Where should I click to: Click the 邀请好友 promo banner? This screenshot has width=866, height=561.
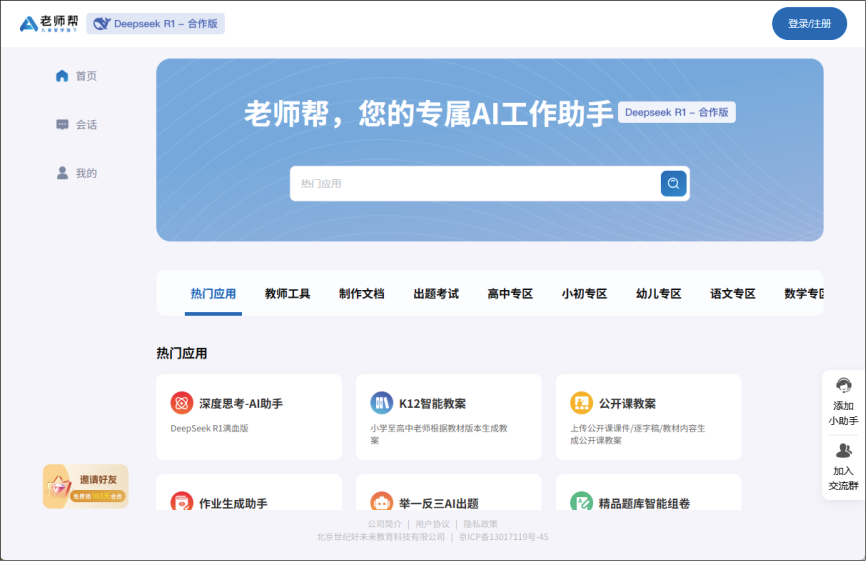85,486
